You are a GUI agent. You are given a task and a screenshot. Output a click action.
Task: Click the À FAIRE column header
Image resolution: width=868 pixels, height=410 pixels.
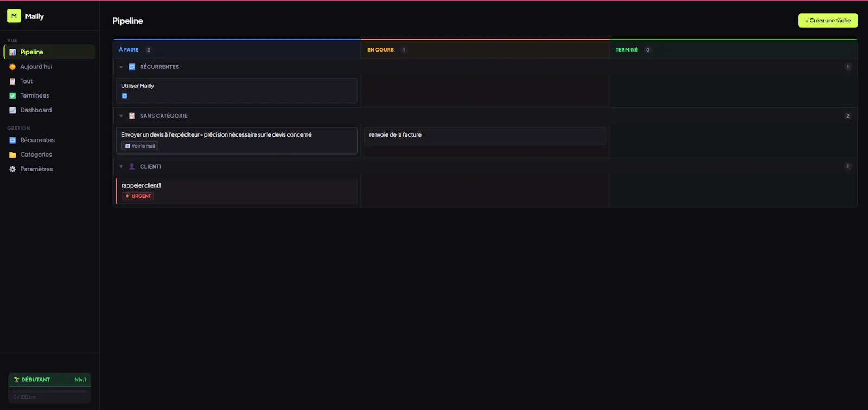click(237, 49)
